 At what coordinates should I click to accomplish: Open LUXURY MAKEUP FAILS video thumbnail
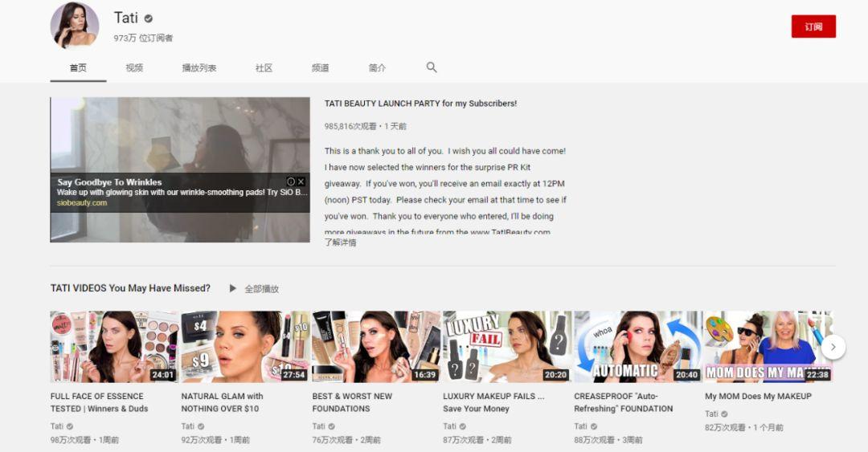pyautogui.click(x=506, y=346)
